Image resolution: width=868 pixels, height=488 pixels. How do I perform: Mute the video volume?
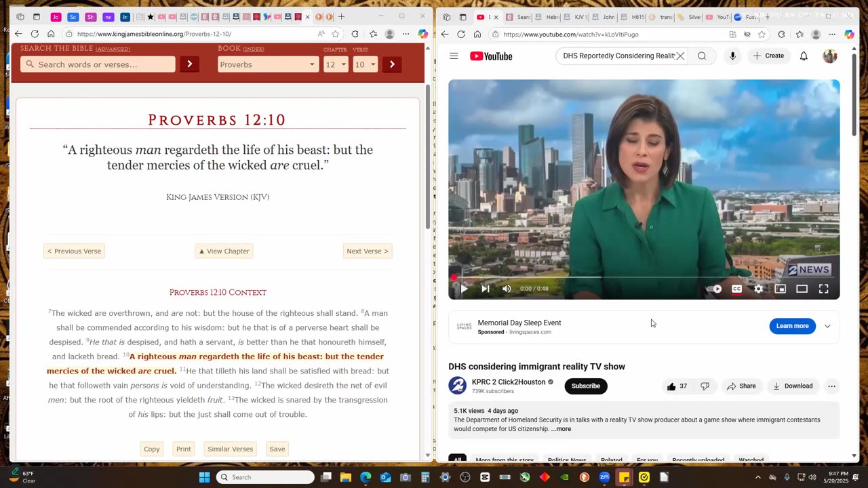[x=507, y=289]
